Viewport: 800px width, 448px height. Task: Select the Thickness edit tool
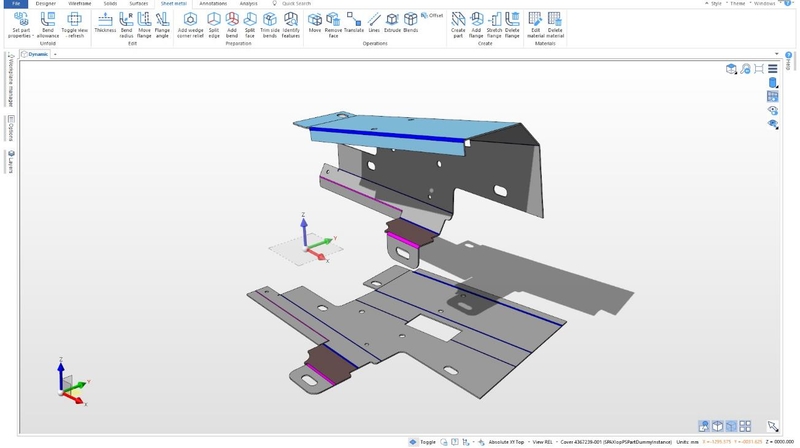click(105, 23)
